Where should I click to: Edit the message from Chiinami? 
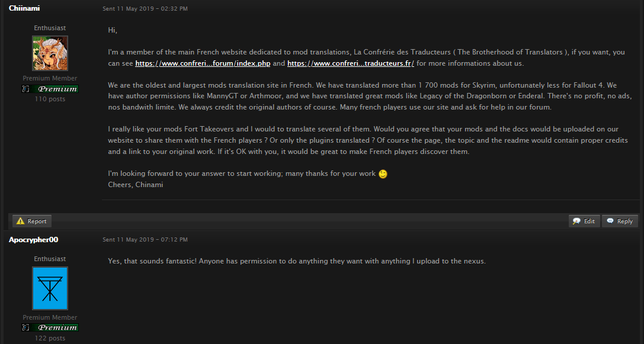coord(584,221)
